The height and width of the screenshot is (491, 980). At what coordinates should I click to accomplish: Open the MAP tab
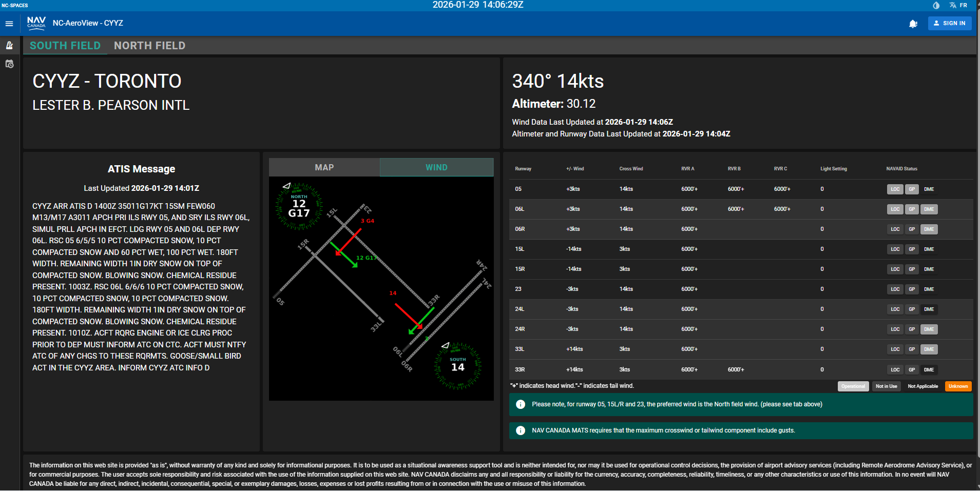coord(324,167)
